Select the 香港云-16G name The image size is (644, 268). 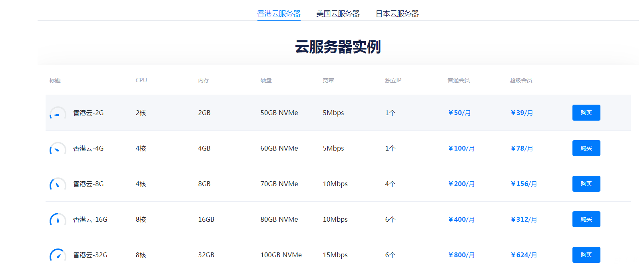tap(90, 220)
